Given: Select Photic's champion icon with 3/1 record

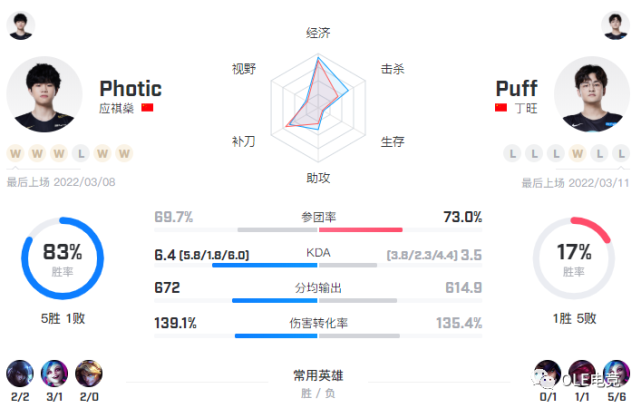Looking at the screenshot, I should point(54,373).
